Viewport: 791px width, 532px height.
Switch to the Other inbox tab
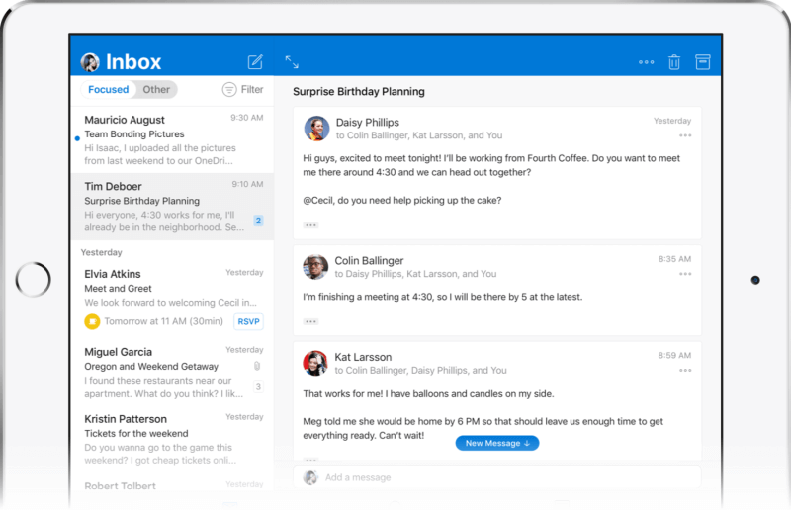[156, 89]
